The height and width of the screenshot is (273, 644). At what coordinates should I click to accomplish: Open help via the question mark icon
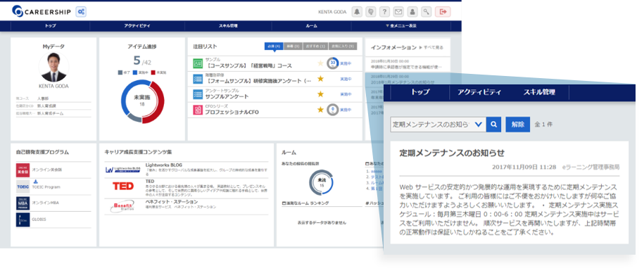[x=384, y=11]
